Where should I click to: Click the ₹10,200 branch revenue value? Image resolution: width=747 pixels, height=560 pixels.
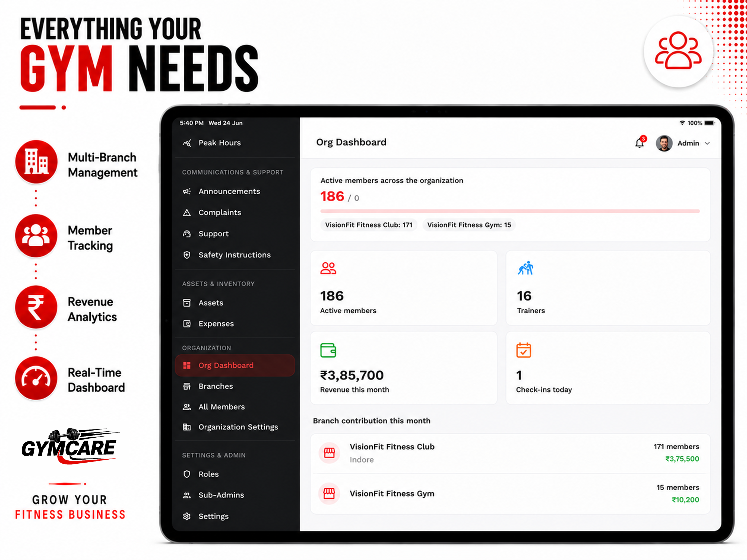pos(685,499)
